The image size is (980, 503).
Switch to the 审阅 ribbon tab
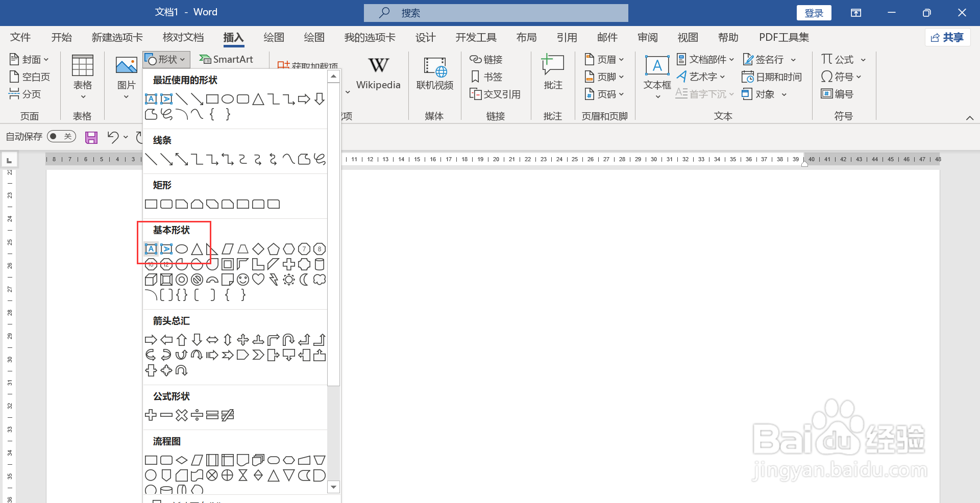(x=647, y=37)
